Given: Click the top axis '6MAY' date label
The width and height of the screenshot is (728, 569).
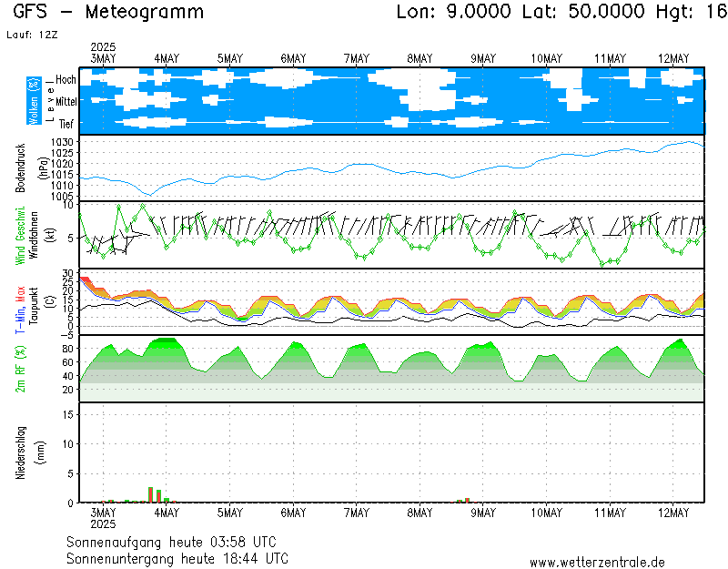Looking at the screenshot, I should coord(293,59).
